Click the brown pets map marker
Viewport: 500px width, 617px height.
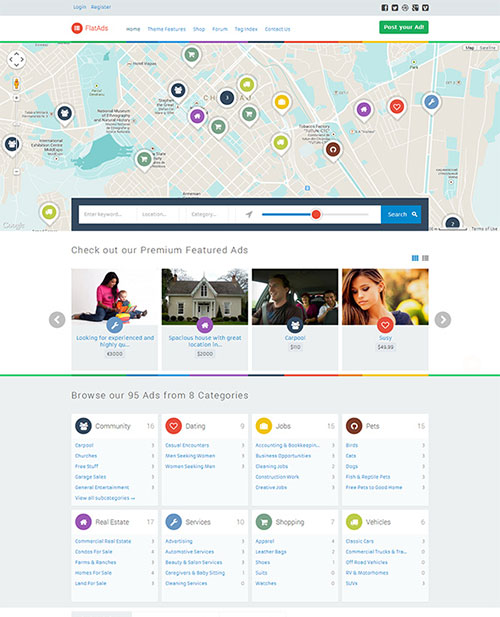click(x=333, y=151)
